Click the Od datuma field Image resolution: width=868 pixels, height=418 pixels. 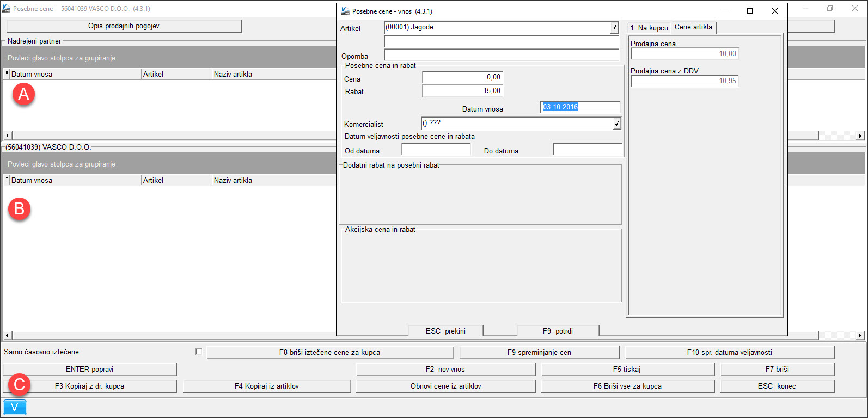coord(436,149)
